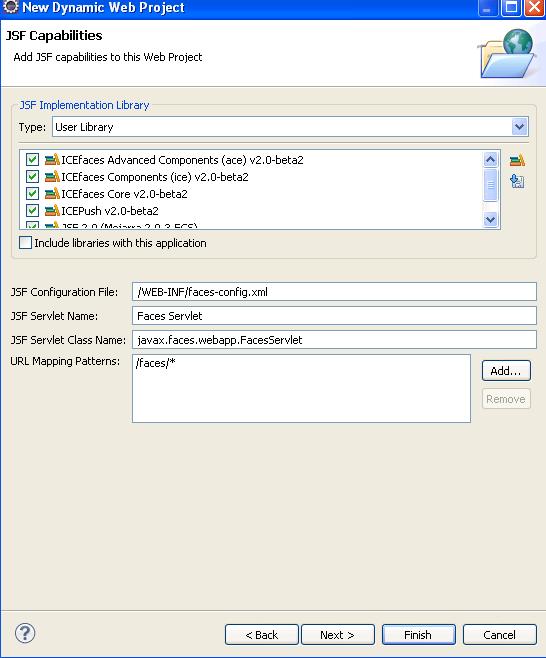Click the JSF Configuration File field
The height and width of the screenshot is (658, 546).
[x=334, y=292]
